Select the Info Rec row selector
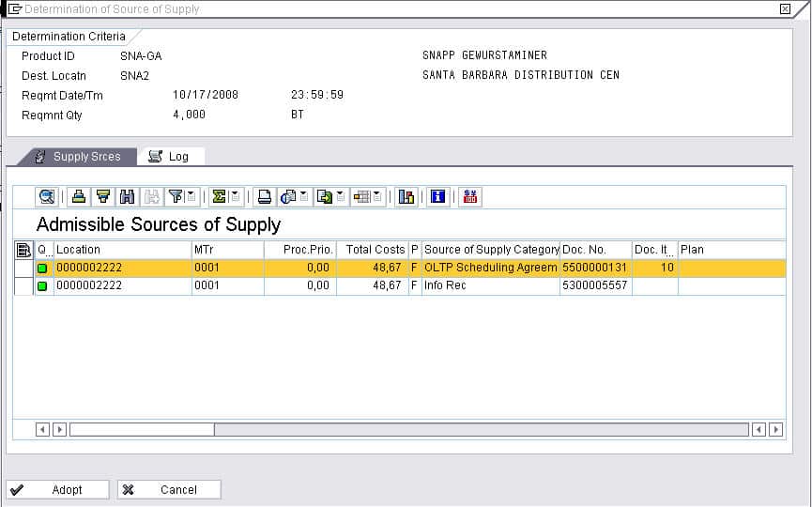The width and height of the screenshot is (812, 507). (23, 285)
